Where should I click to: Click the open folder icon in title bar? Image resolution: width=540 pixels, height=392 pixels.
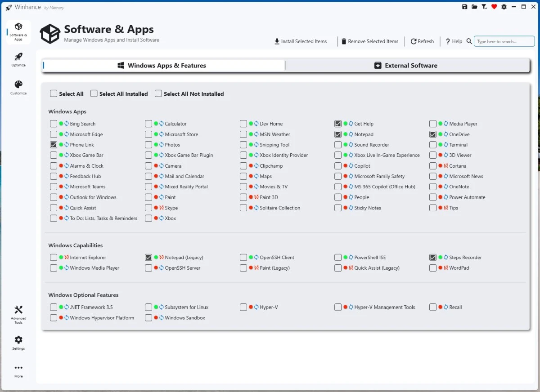coord(474,7)
